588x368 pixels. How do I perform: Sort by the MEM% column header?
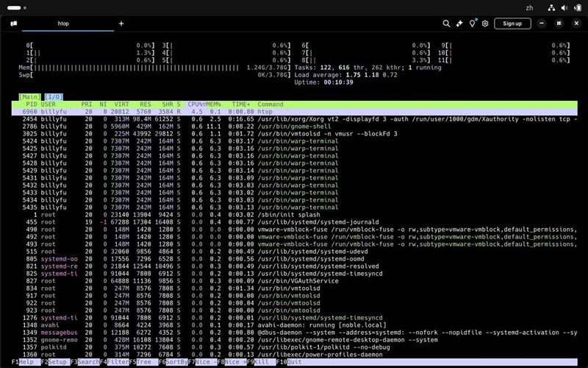click(x=213, y=105)
